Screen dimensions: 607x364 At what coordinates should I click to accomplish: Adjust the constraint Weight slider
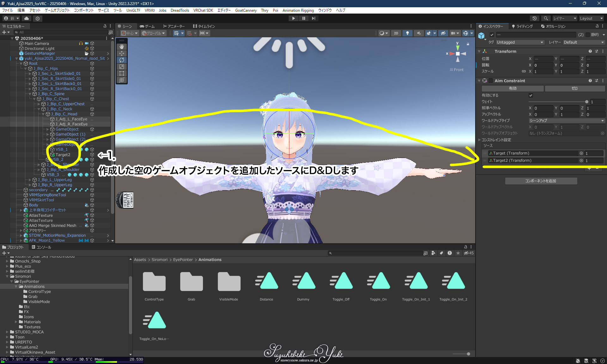click(558, 102)
